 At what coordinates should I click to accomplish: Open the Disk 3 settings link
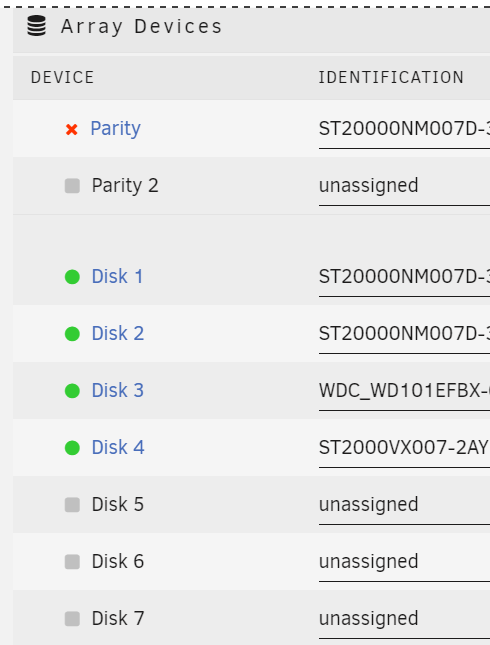(x=118, y=390)
